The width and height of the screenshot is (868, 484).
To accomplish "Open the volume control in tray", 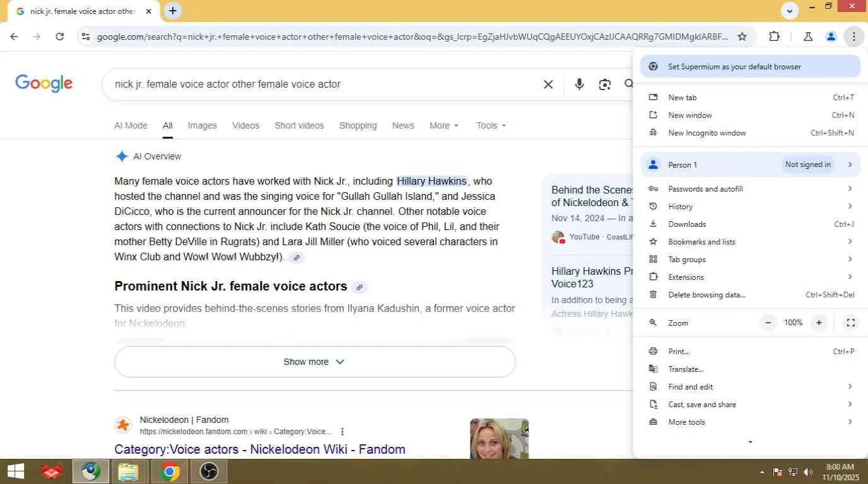I will click(x=808, y=472).
